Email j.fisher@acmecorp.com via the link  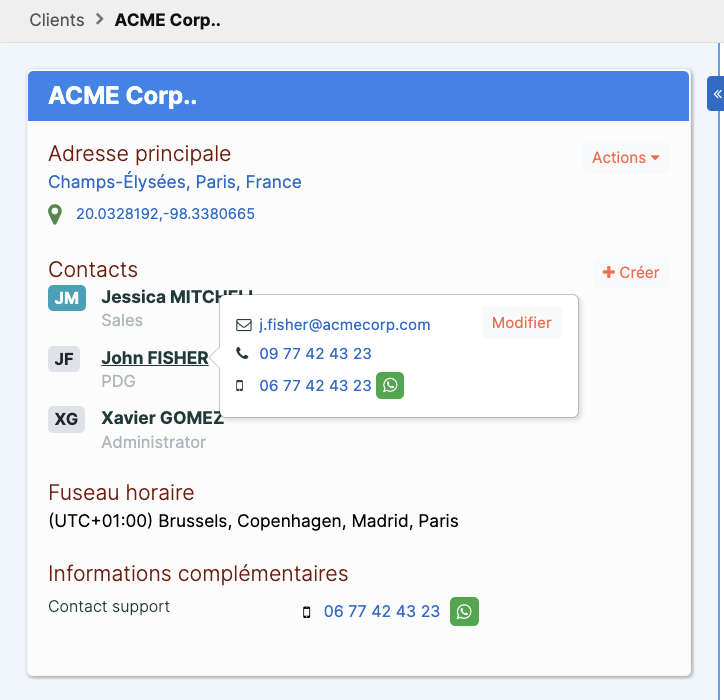tap(344, 325)
